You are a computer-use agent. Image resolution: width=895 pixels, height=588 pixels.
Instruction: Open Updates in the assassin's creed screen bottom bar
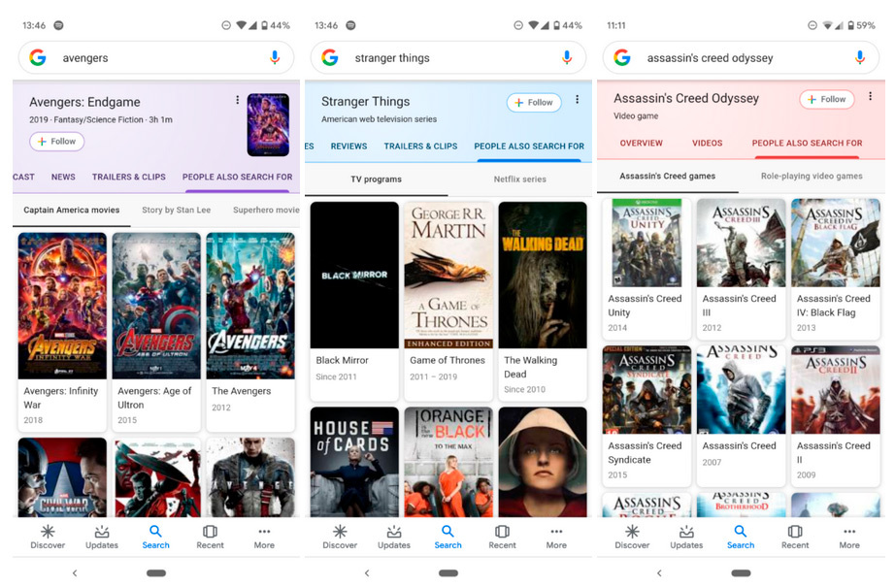686,538
